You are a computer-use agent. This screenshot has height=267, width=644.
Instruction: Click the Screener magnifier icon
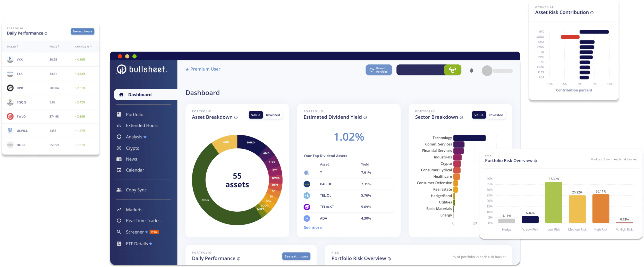tap(119, 232)
